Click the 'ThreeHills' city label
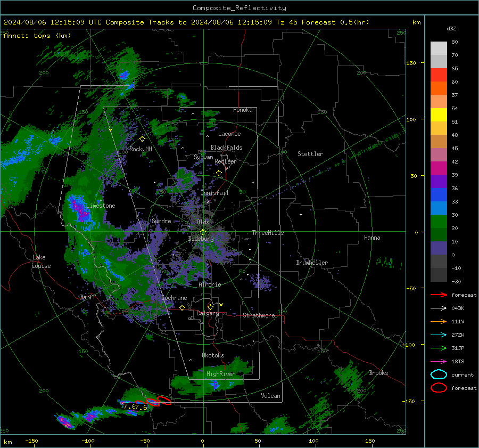479x448 pixels. 268,233
